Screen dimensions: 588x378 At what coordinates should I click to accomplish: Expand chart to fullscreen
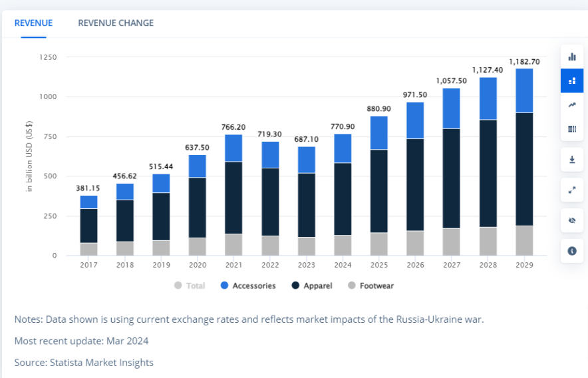pyautogui.click(x=571, y=190)
